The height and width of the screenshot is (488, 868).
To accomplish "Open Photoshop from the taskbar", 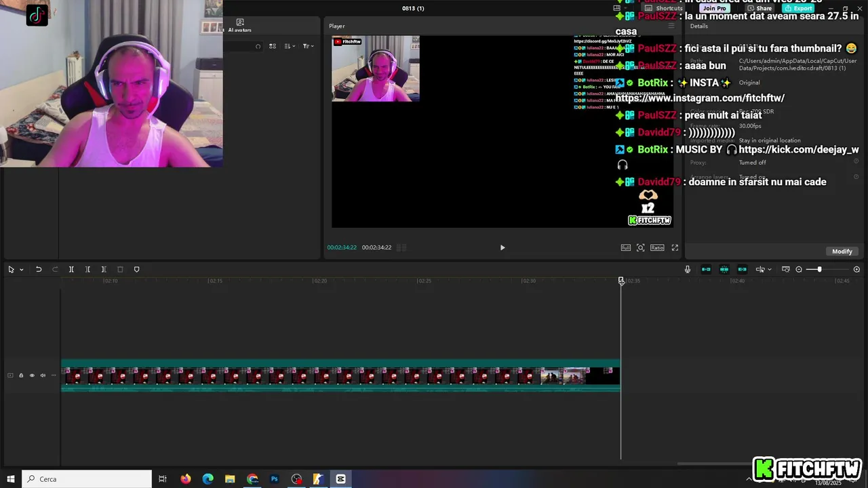I will tap(275, 479).
